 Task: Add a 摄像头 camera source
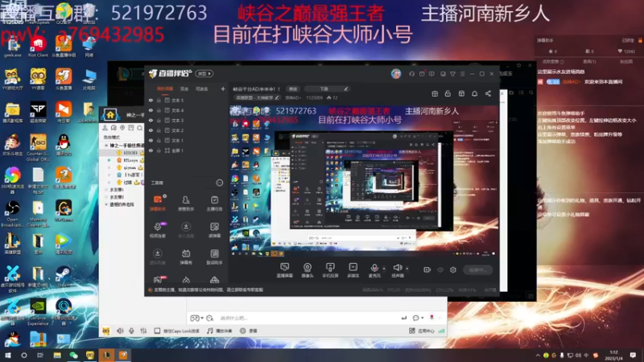pyautogui.click(x=308, y=270)
